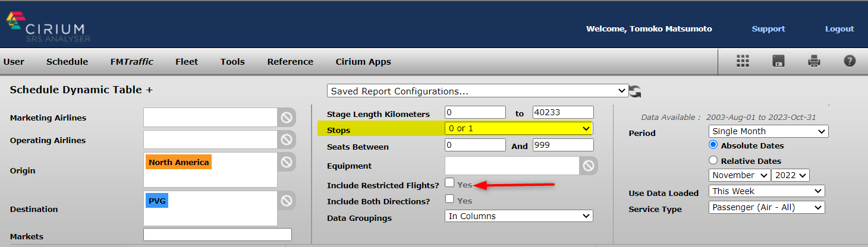This screenshot has width=868, height=247.
Task: Click the Cirium SRS Analyser logo
Action: coord(48,26)
